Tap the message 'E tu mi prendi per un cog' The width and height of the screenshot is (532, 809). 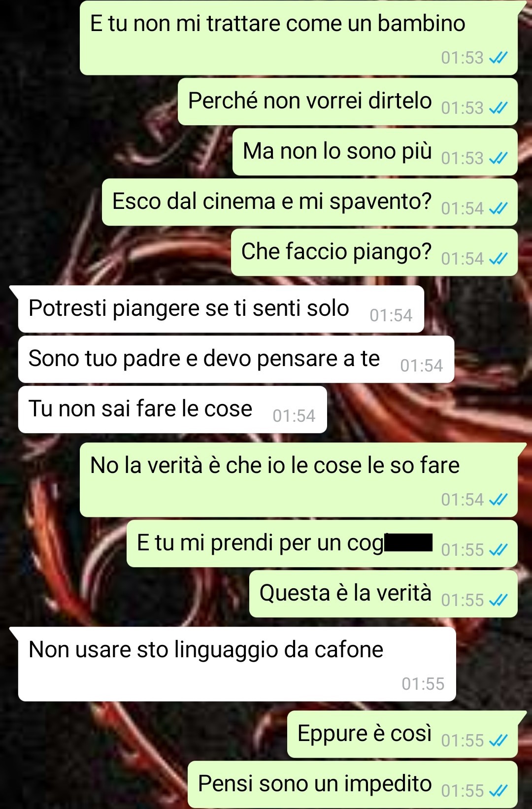(322, 543)
